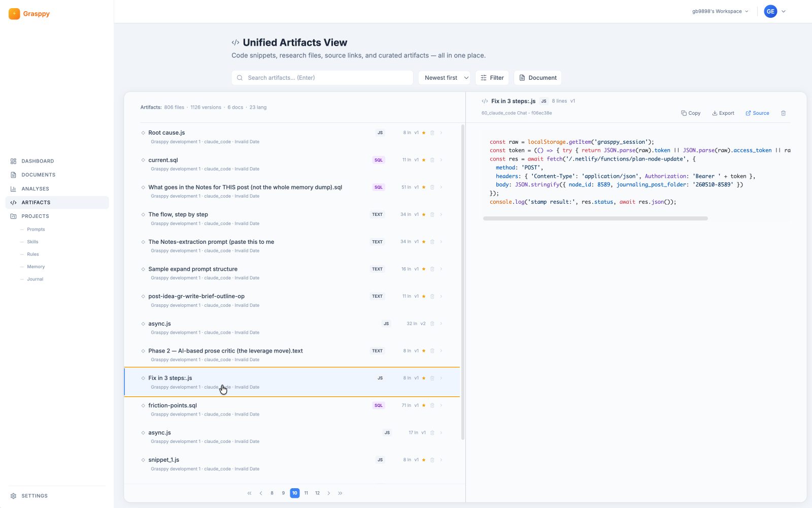Open the Source link of the artifact

click(x=757, y=113)
